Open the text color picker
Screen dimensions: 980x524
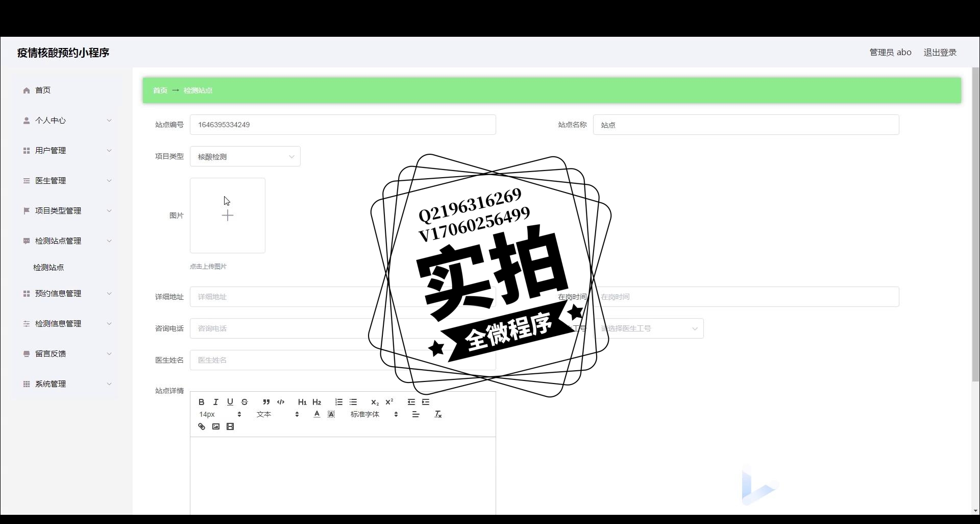click(316, 414)
